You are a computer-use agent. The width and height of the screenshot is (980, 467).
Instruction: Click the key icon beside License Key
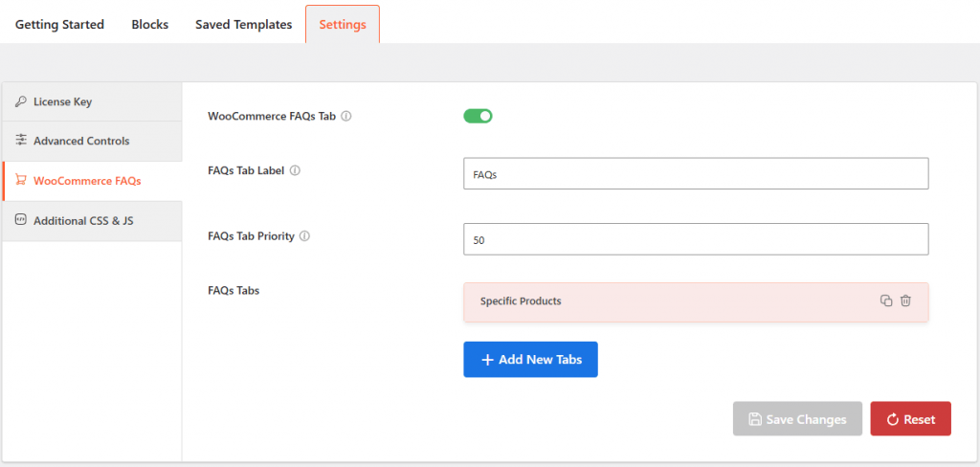[x=21, y=101]
